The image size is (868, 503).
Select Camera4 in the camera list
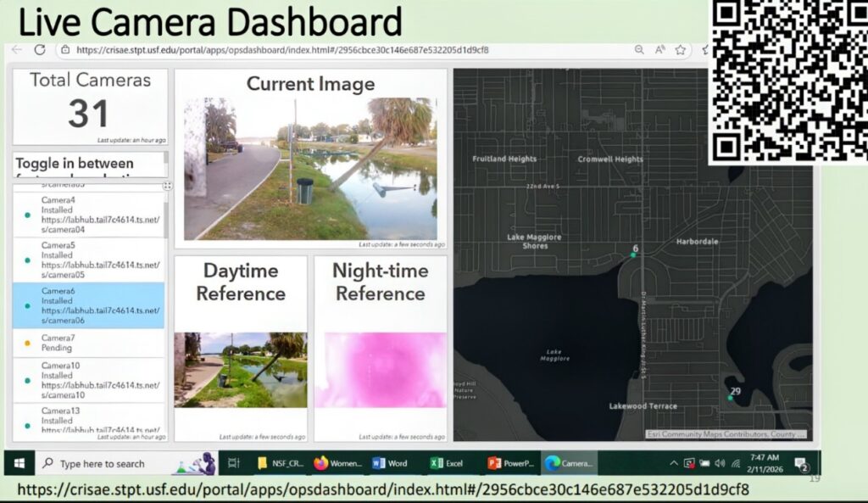(89, 215)
